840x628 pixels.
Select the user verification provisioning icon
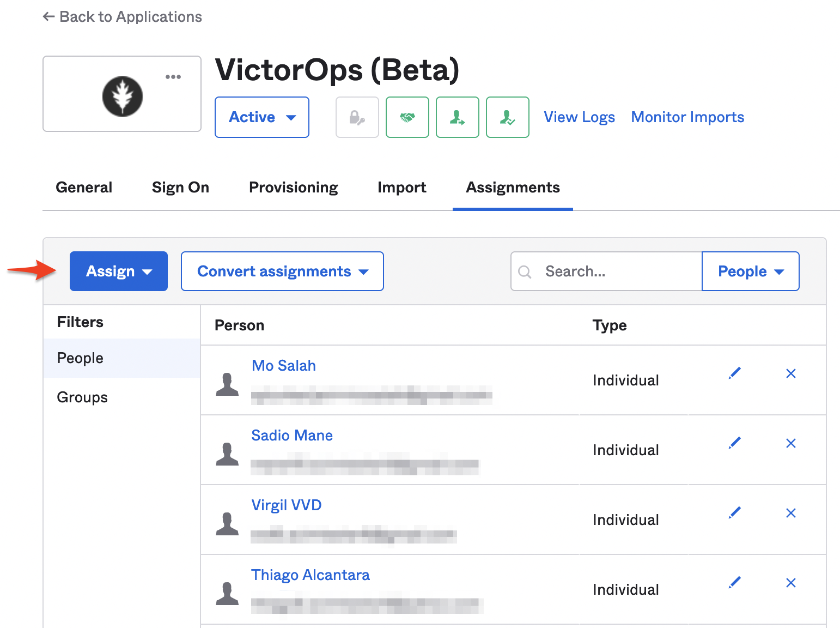tap(507, 117)
